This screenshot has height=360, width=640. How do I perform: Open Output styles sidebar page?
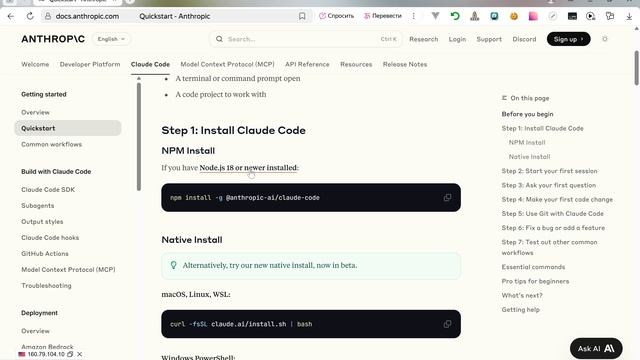coord(42,222)
